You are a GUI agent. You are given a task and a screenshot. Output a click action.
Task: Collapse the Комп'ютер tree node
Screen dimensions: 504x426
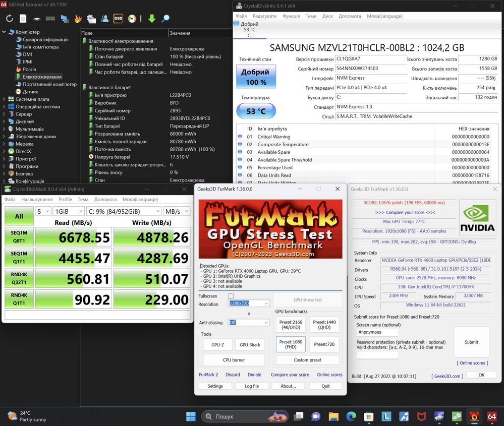[4, 32]
